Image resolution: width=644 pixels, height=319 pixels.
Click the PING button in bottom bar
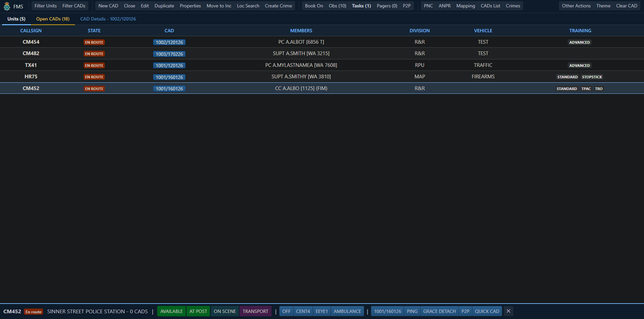tap(412, 311)
